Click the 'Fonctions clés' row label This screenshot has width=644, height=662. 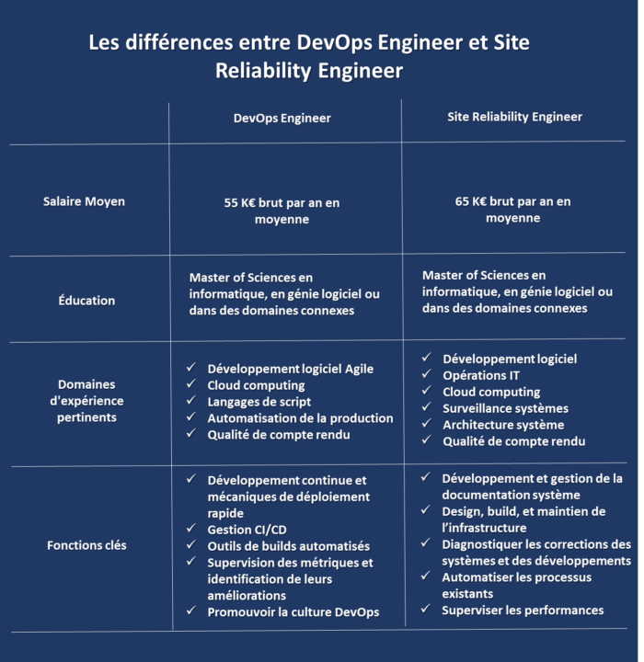(x=86, y=545)
